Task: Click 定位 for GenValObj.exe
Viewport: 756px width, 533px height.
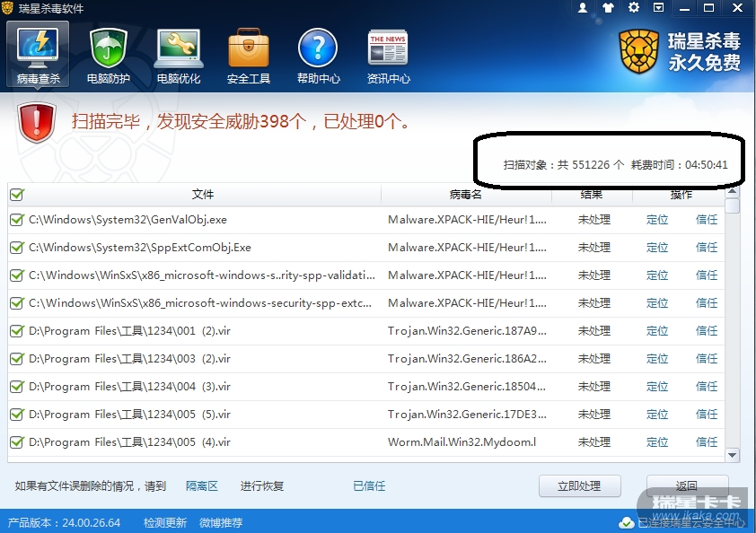Action: 657,220
